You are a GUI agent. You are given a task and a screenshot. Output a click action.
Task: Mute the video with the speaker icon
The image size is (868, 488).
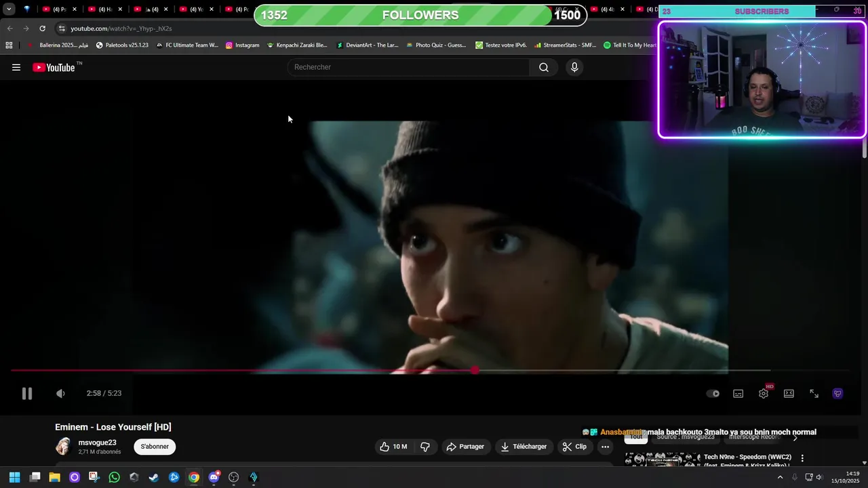[x=60, y=393]
